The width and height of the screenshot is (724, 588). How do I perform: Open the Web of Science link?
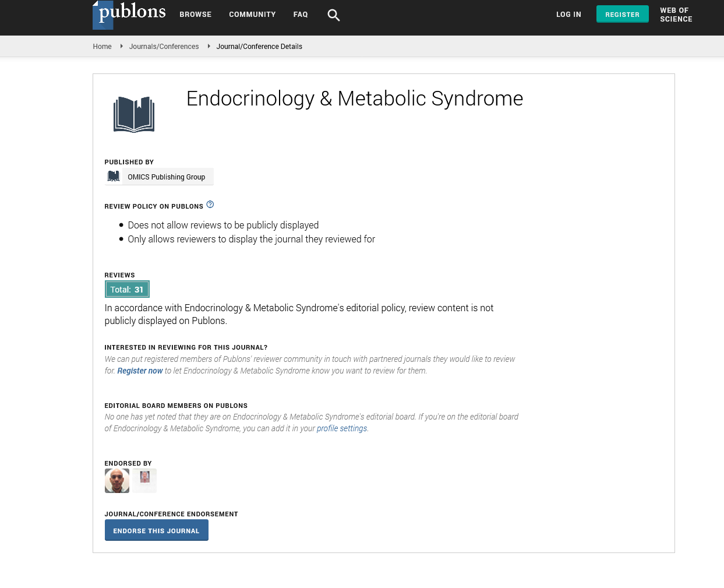[676, 15]
